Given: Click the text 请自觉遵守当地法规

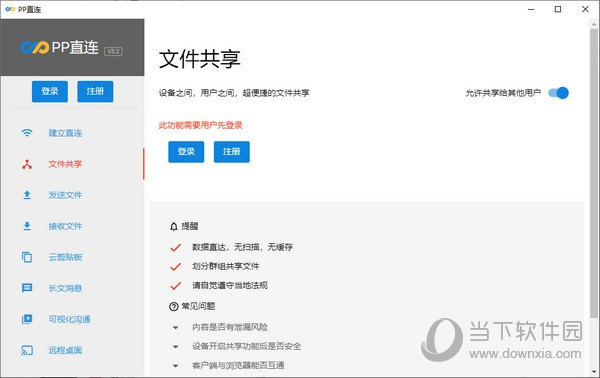Looking at the screenshot, I should pos(230,285).
